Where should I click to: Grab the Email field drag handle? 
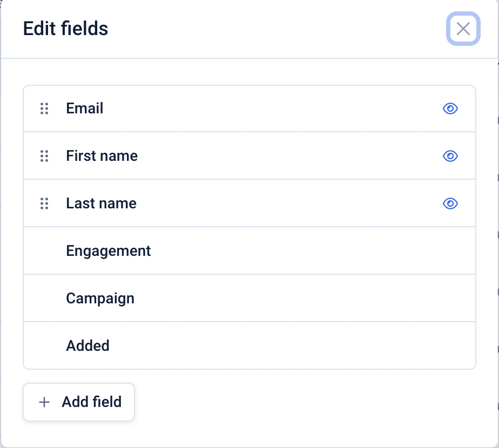click(x=45, y=108)
